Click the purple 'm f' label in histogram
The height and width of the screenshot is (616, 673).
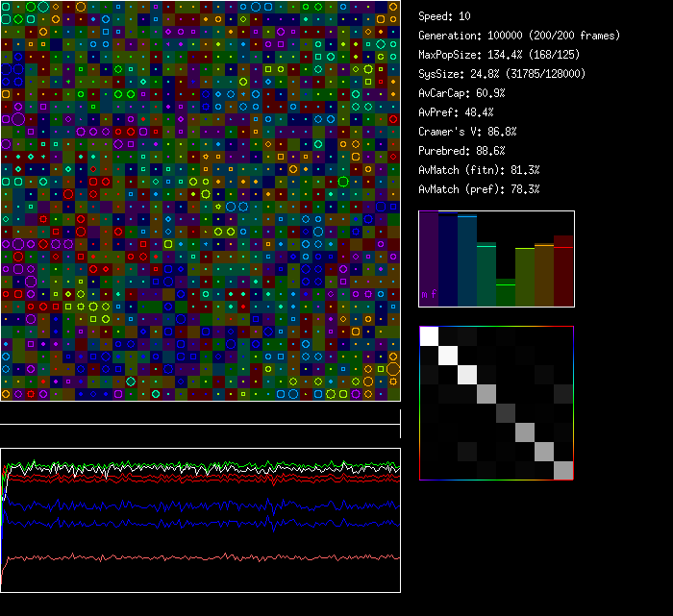[429, 294]
